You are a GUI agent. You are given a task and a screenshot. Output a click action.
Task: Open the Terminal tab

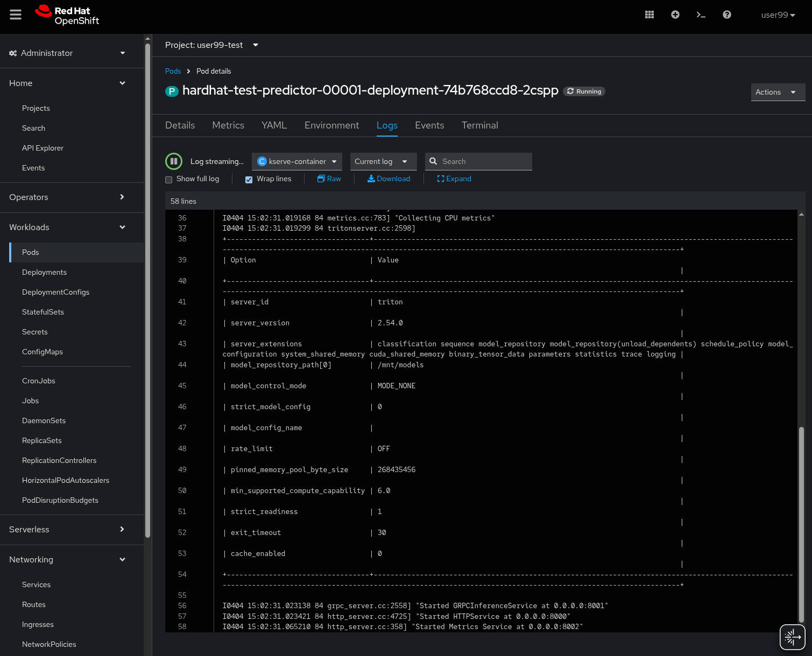pyautogui.click(x=480, y=125)
